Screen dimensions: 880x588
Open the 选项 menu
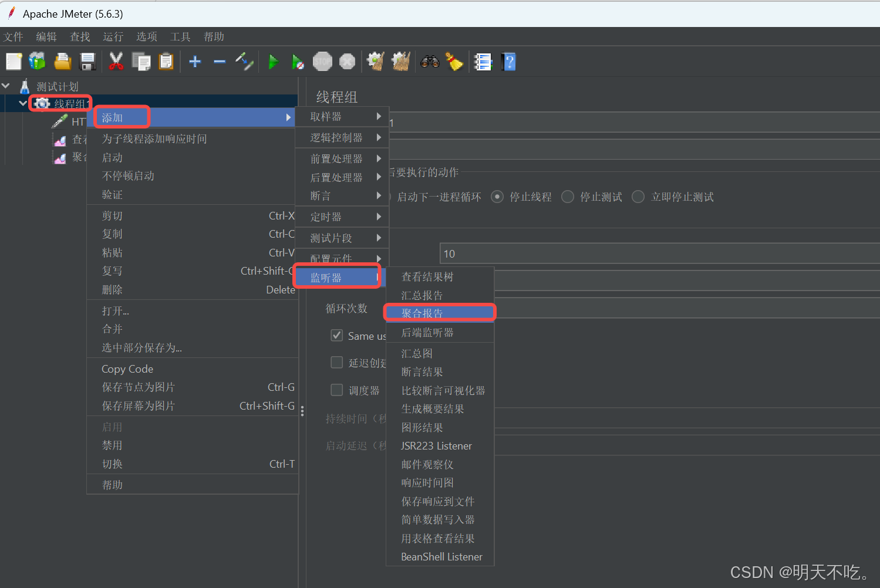[147, 37]
